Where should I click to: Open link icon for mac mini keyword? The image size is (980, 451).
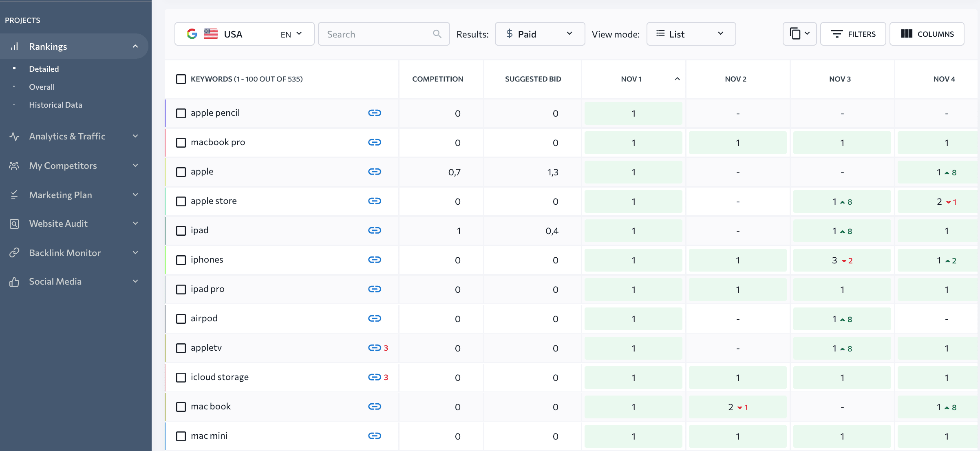(374, 436)
